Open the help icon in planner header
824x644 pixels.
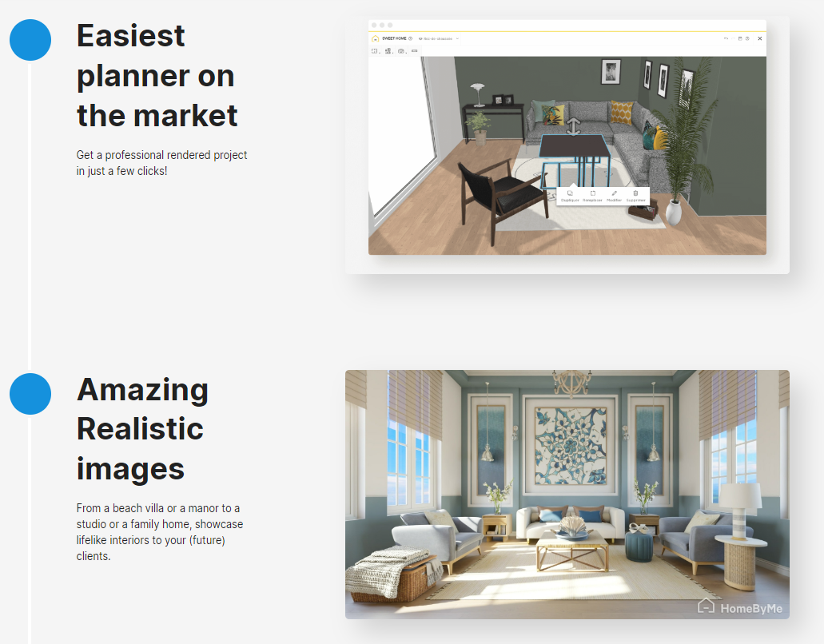(747, 38)
